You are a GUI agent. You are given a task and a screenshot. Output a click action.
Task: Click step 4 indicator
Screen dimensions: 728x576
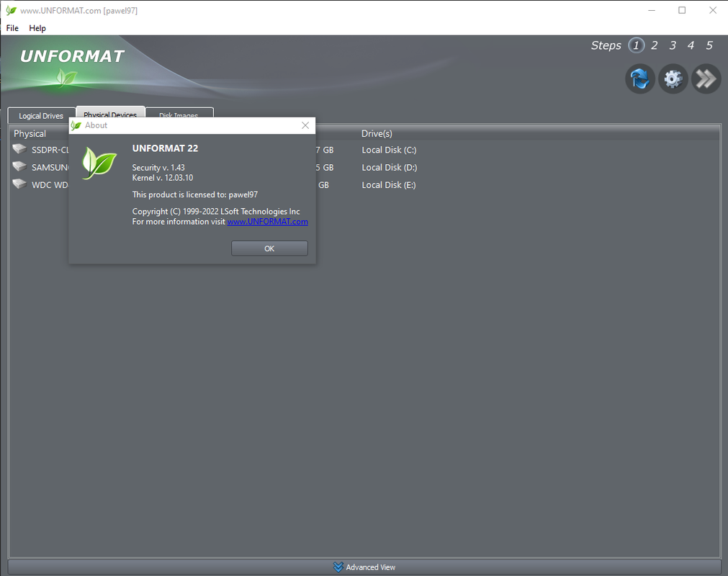coord(691,45)
